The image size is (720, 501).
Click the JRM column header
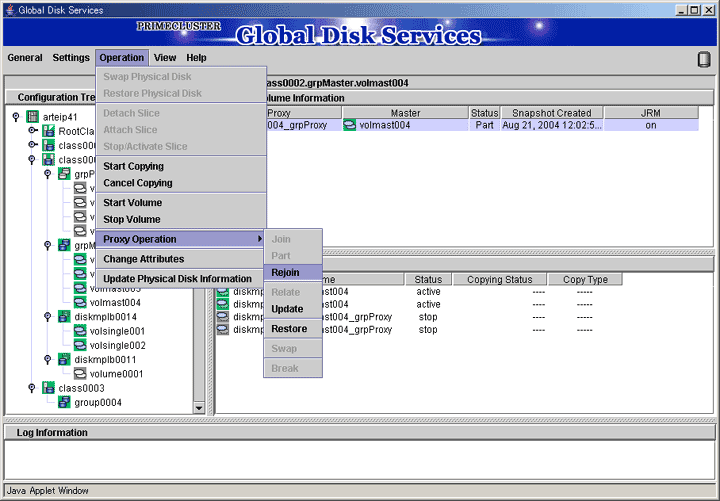point(651,113)
